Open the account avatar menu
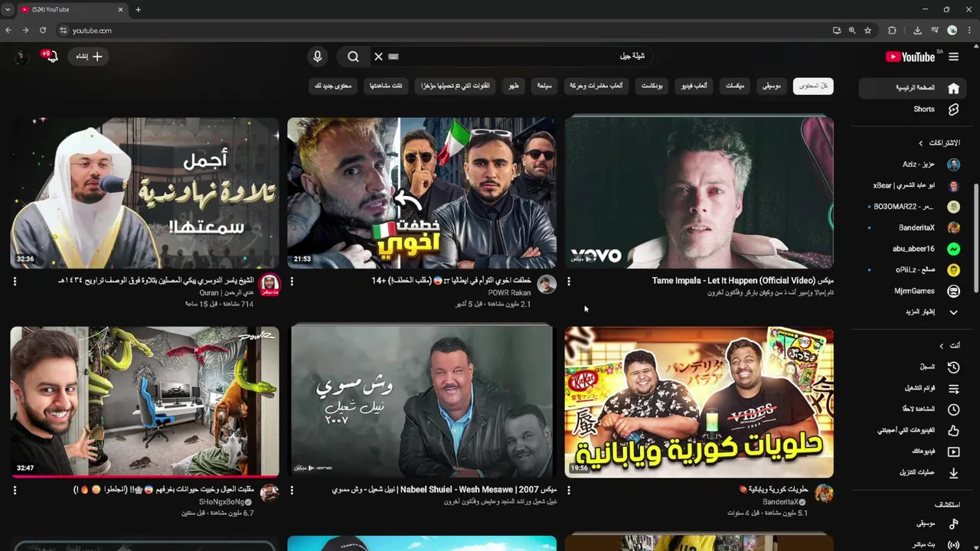 21,57
